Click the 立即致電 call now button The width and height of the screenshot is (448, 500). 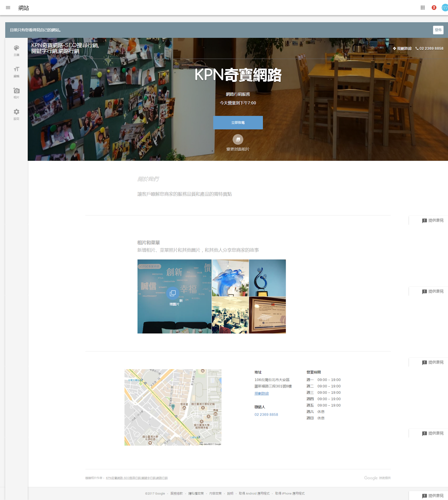click(238, 122)
